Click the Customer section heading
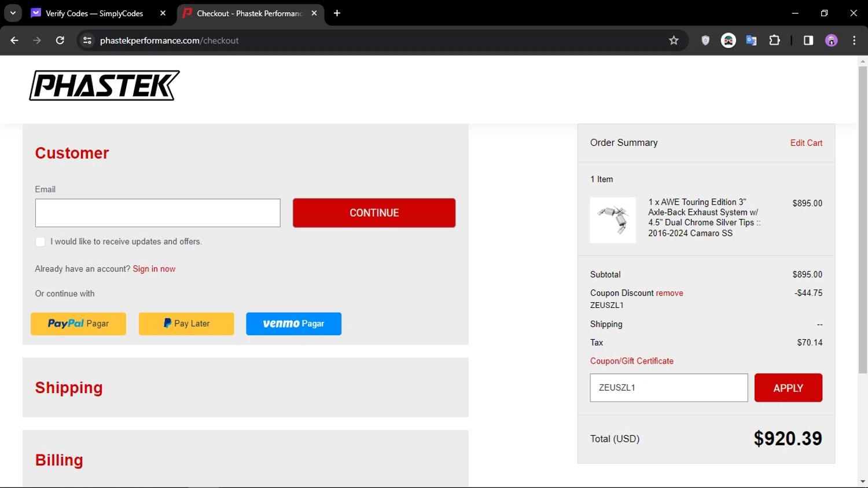Image resolution: width=868 pixels, height=488 pixels. pyautogui.click(x=72, y=153)
